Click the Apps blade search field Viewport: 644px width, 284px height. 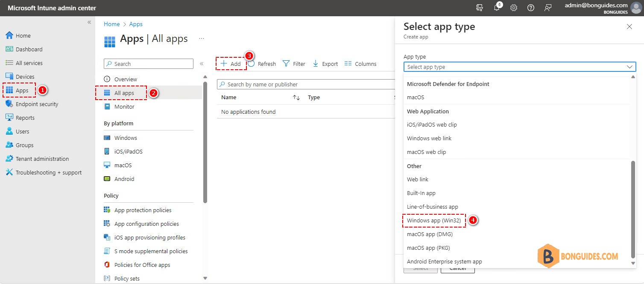(x=149, y=64)
